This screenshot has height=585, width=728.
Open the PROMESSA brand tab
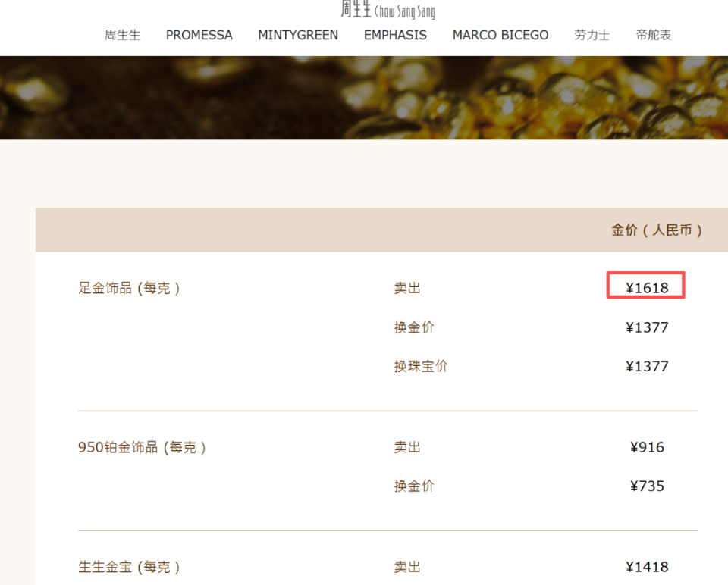199,36
